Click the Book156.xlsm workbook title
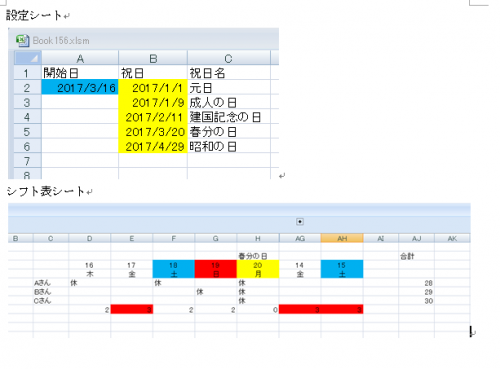500x369 pixels. tap(61, 41)
